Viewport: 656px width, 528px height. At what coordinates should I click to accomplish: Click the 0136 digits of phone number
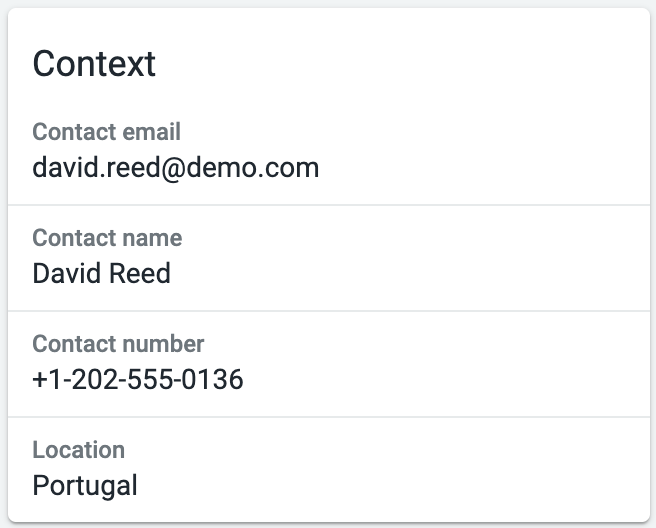[213, 379]
